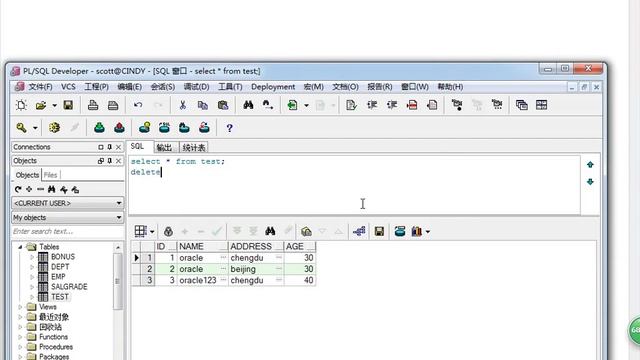Close the Objects panel
Image resolution: width=640 pixels, height=360 pixels.
pos(118,161)
